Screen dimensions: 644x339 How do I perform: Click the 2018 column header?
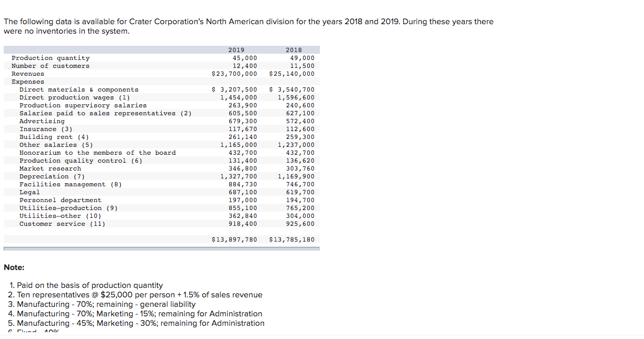coord(294,50)
